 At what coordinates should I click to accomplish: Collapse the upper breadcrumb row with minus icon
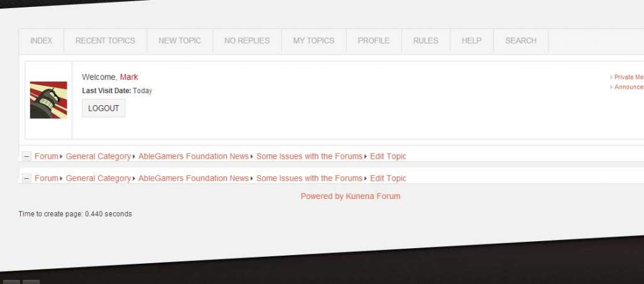tap(26, 156)
